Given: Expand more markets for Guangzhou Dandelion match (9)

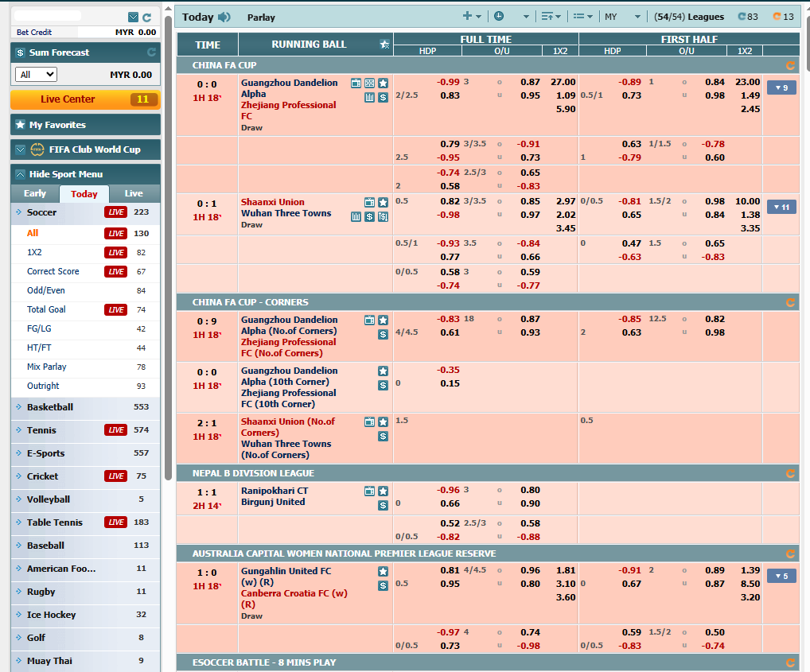Looking at the screenshot, I should (781, 87).
